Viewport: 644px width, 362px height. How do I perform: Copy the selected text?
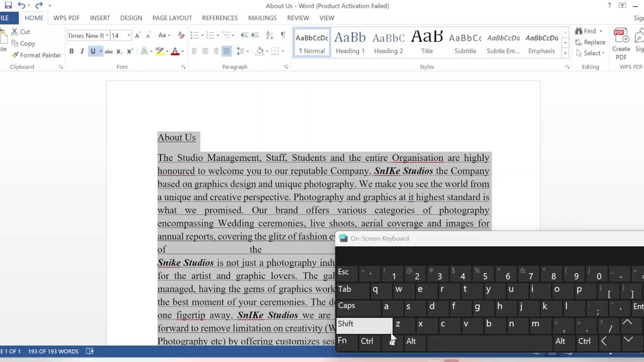click(23, 44)
